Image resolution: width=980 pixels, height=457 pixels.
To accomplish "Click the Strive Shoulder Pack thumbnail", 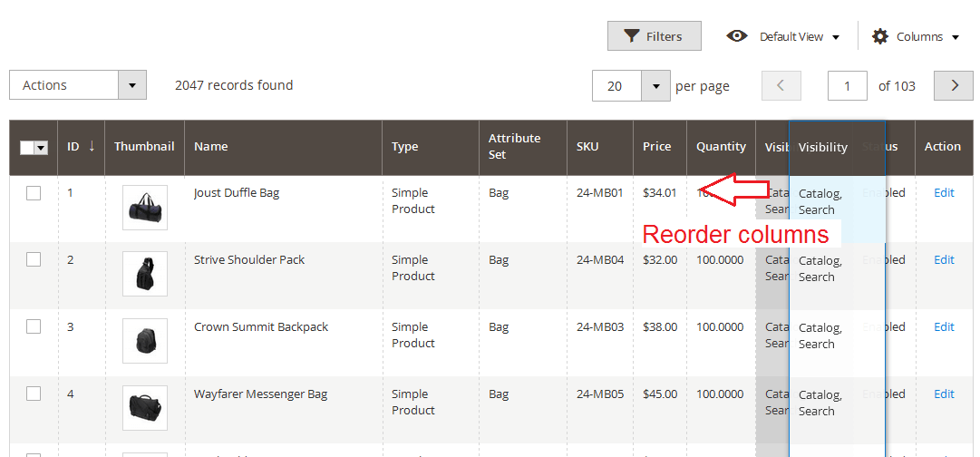I will point(145,274).
